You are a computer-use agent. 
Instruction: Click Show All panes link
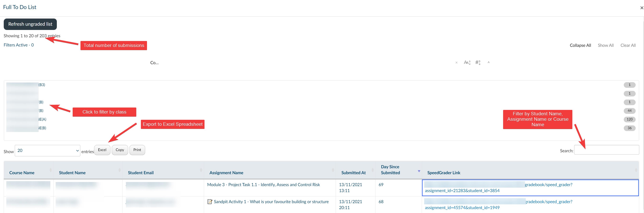tap(605, 45)
